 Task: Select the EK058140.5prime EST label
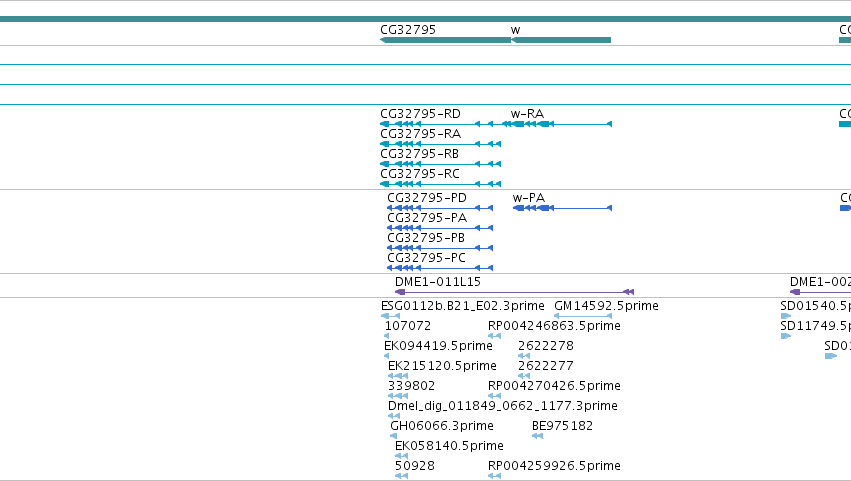[x=449, y=446]
